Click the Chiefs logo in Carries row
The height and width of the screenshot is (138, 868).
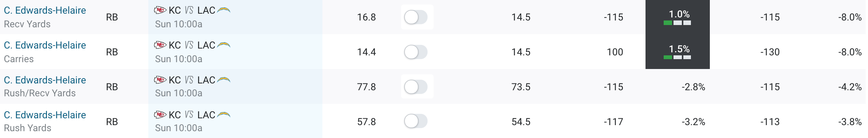click(x=160, y=45)
